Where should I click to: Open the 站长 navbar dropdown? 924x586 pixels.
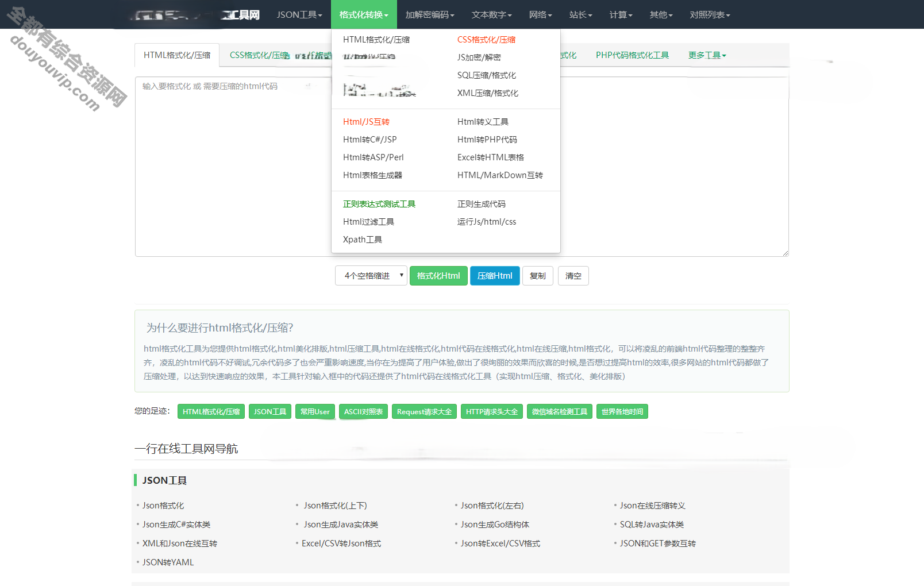pos(581,14)
